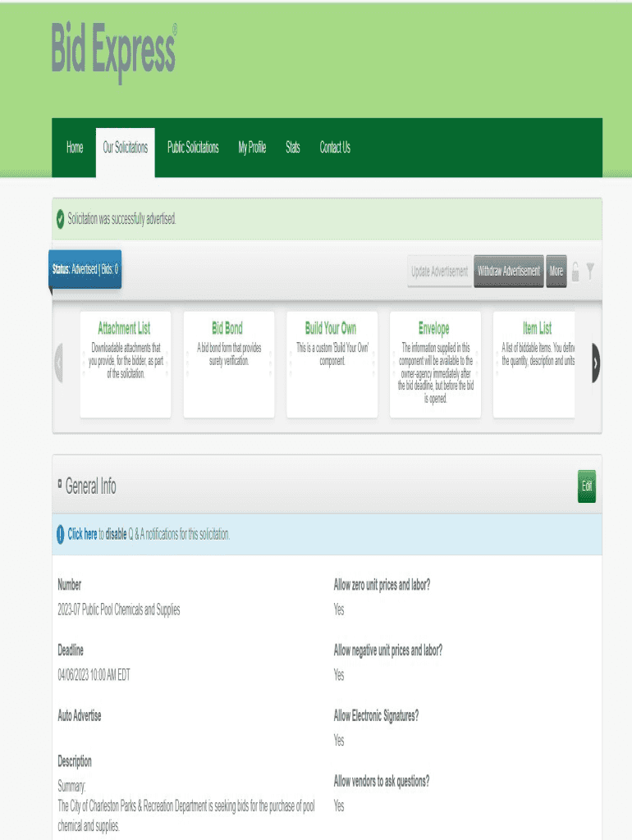The width and height of the screenshot is (632, 840).
Task: Collapse the General Info section
Action: point(60,485)
